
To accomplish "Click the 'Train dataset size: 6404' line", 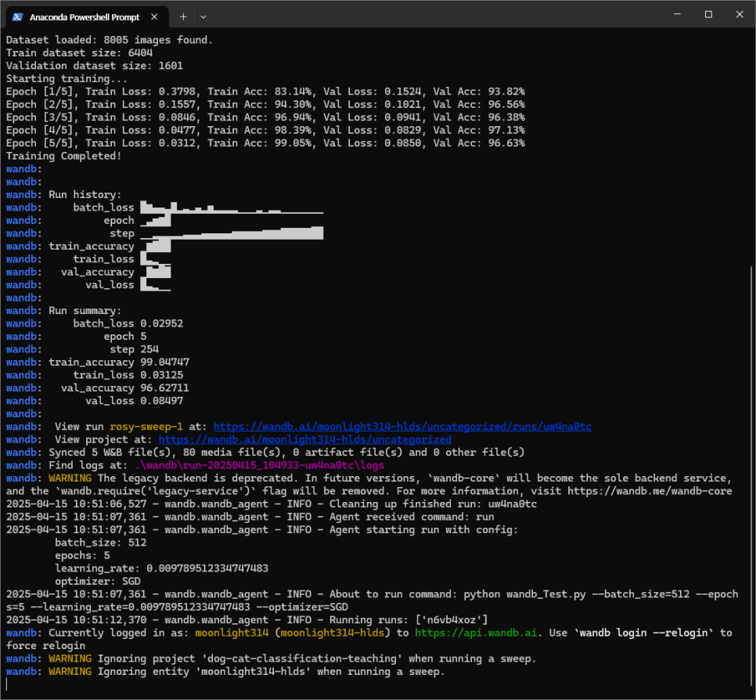I will (x=79, y=52).
